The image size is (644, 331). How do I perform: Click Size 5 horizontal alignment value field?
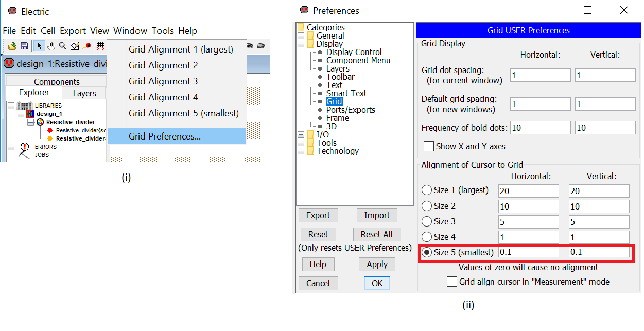coord(528,252)
